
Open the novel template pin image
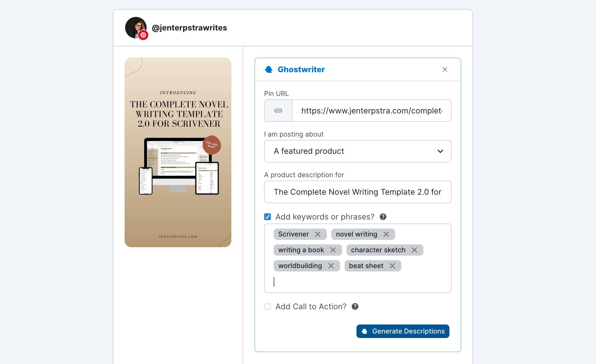pos(178,152)
